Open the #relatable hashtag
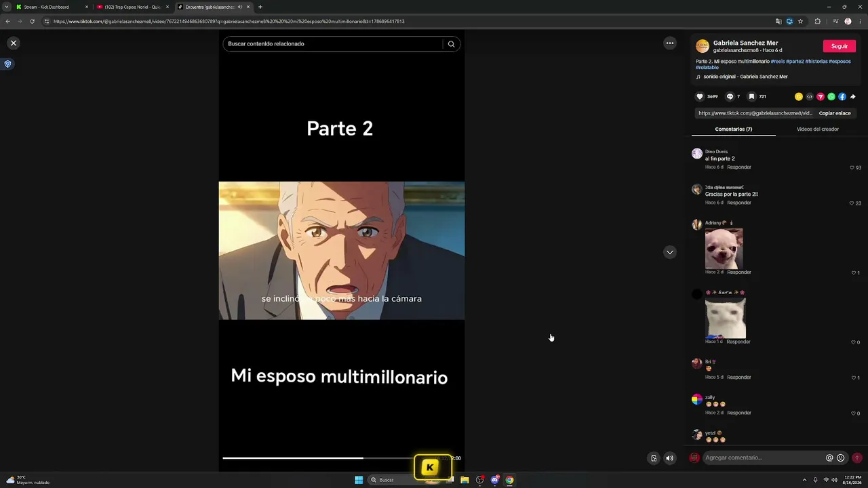Screen dimensions: 868x488 (707, 68)
